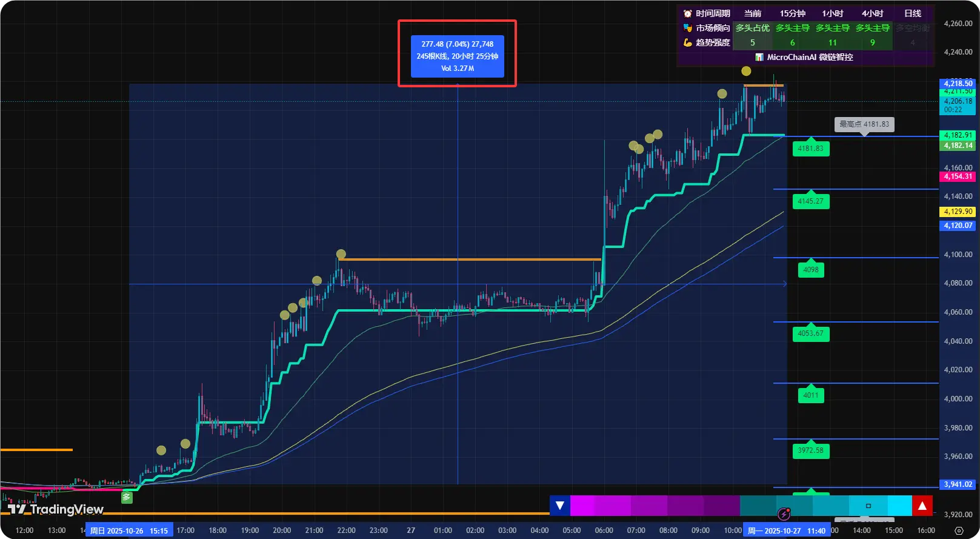The image size is (980, 539).
Task: Click the blue down-triangle button on the color bar
Action: pos(560,506)
